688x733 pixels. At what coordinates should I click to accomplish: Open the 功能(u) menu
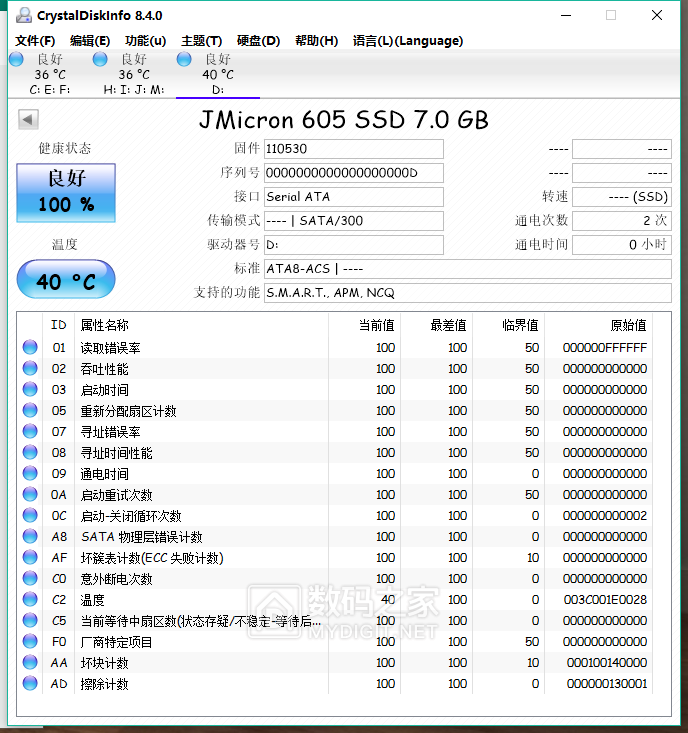pyautogui.click(x=145, y=41)
